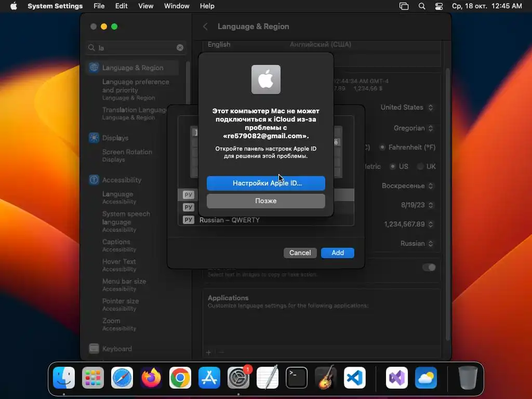Open date format dropdown 8/19/23
Viewport: 532px width, 399px height.
pos(417,205)
